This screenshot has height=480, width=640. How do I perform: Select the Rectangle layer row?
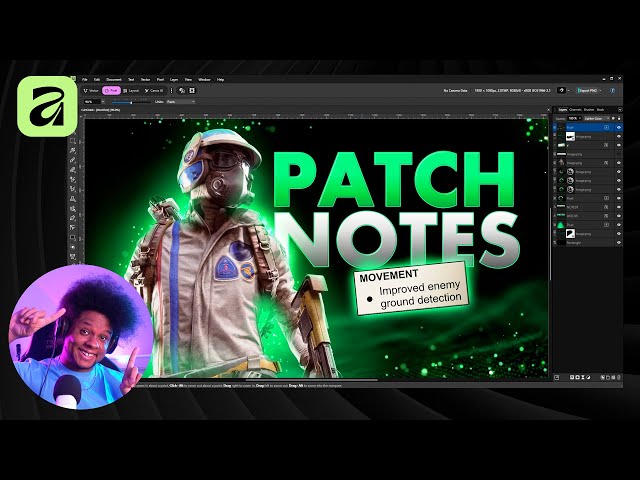(x=588, y=242)
